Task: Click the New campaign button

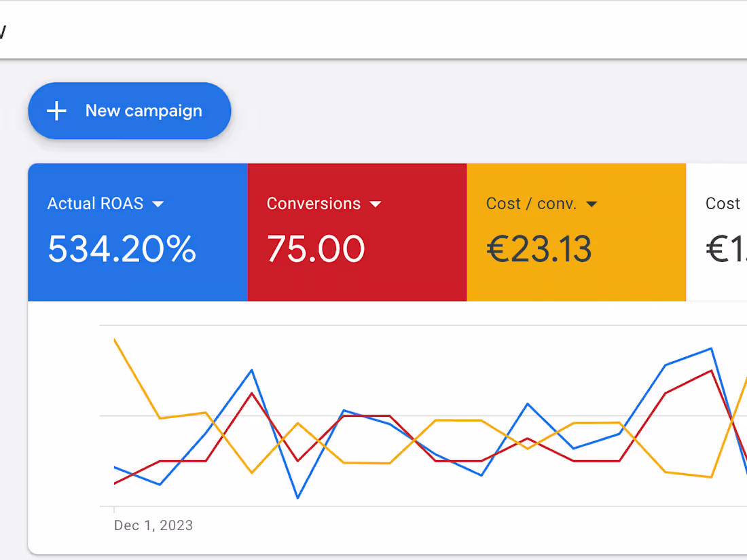Action: click(x=129, y=111)
